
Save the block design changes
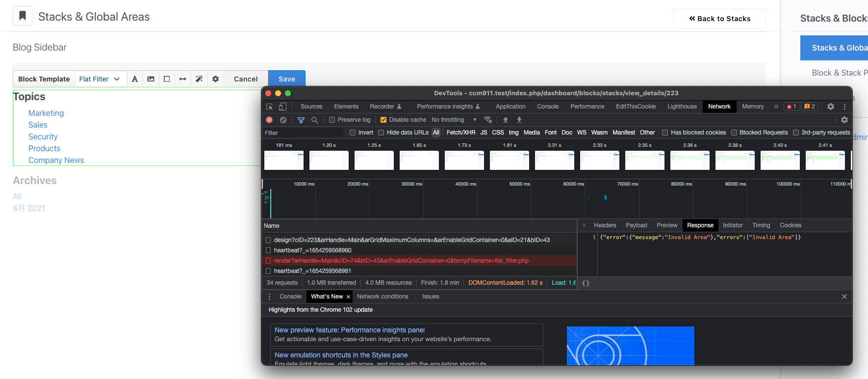[x=287, y=79]
